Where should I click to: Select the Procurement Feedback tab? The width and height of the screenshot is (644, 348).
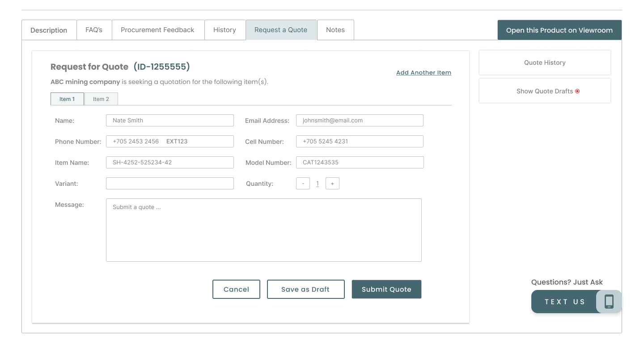pyautogui.click(x=157, y=30)
